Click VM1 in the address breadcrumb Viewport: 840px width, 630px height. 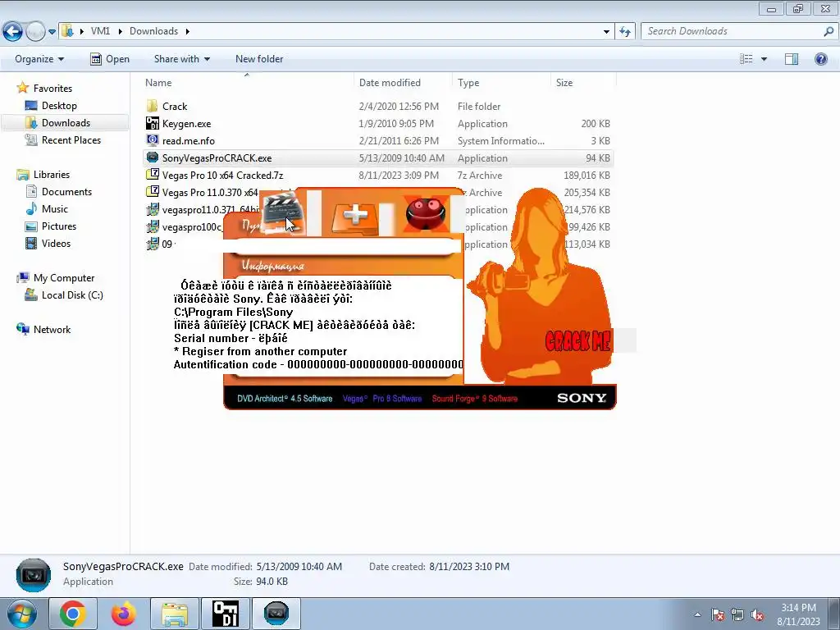[100, 31]
